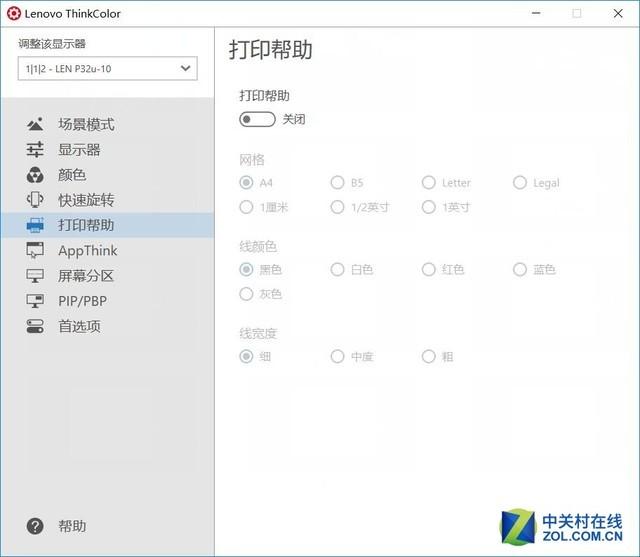The height and width of the screenshot is (557, 640).
Task: Click the PIP/PBP monitor icon
Action: 35,301
